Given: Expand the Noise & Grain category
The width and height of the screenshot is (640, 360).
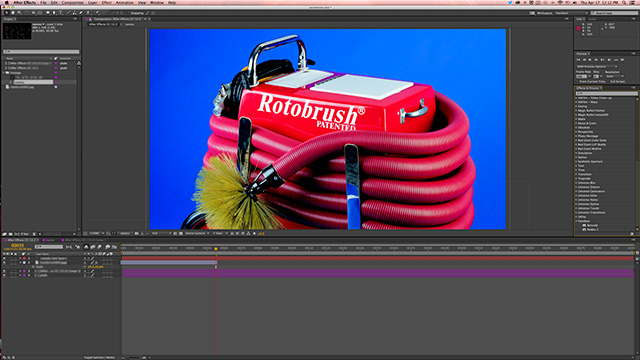Looking at the screenshot, I should click(576, 123).
